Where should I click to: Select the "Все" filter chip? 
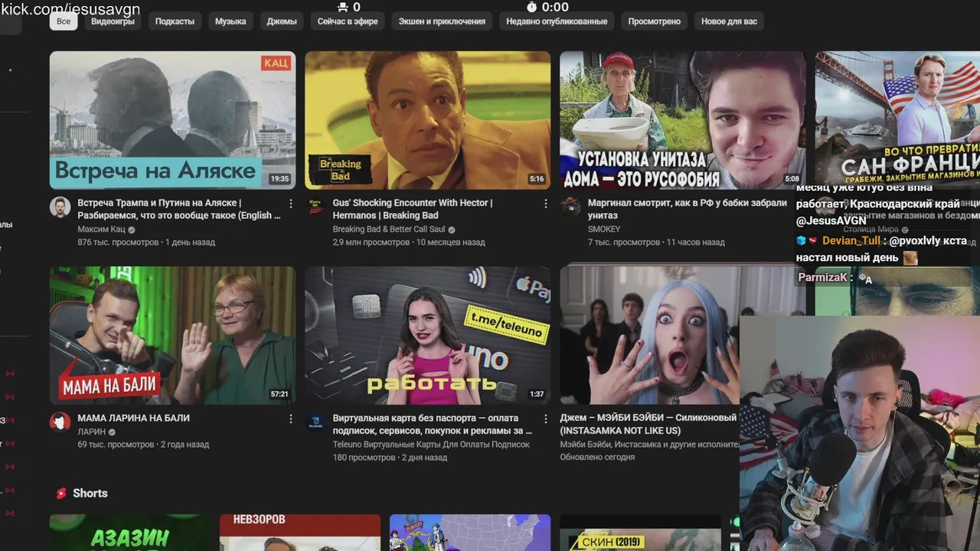64,21
